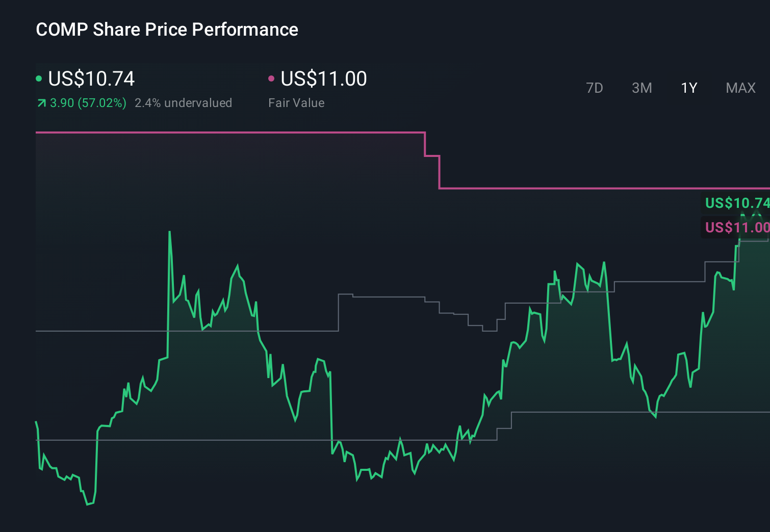The width and height of the screenshot is (770, 532).
Task: Toggle the green share price series dot
Action: pyautogui.click(x=39, y=78)
